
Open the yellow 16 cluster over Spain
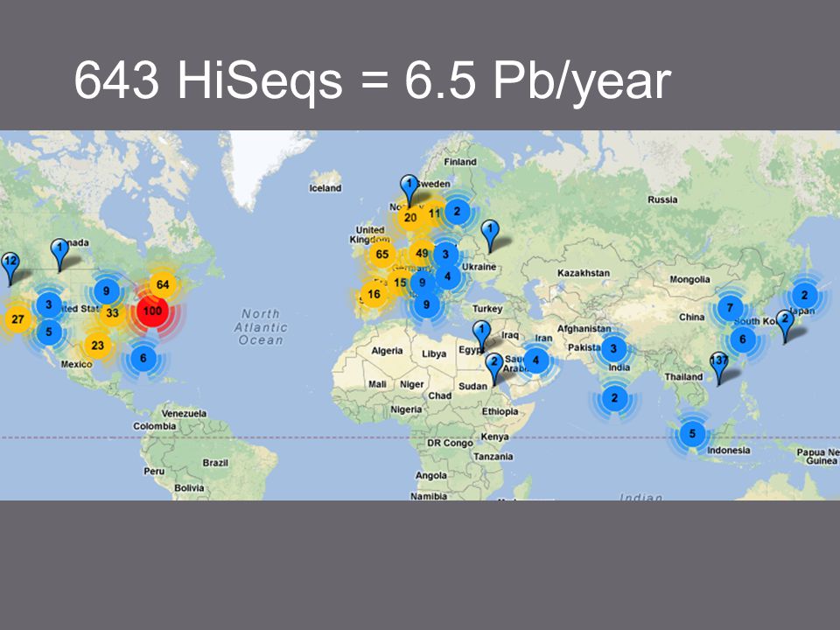(374, 294)
